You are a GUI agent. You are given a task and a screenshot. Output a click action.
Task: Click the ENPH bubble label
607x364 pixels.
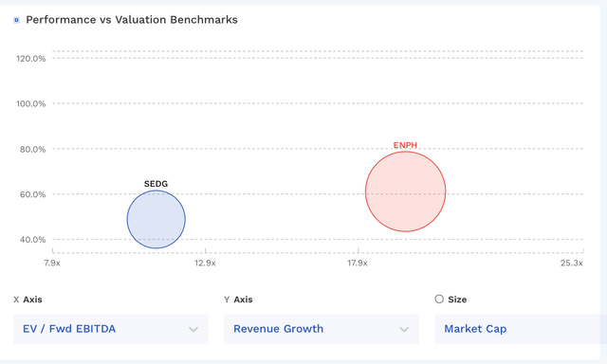(405, 145)
